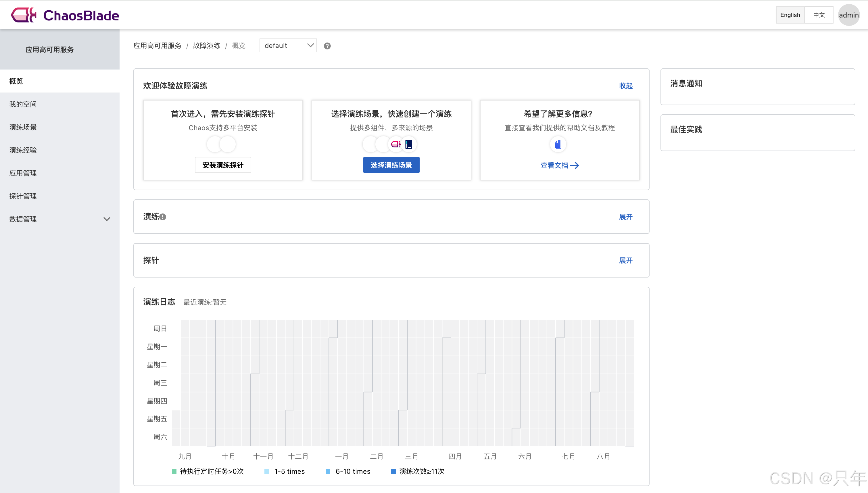The height and width of the screenshot is (493, 868).
Task: Click the arrow icon next to 查看文档
Action: [575, 165]
